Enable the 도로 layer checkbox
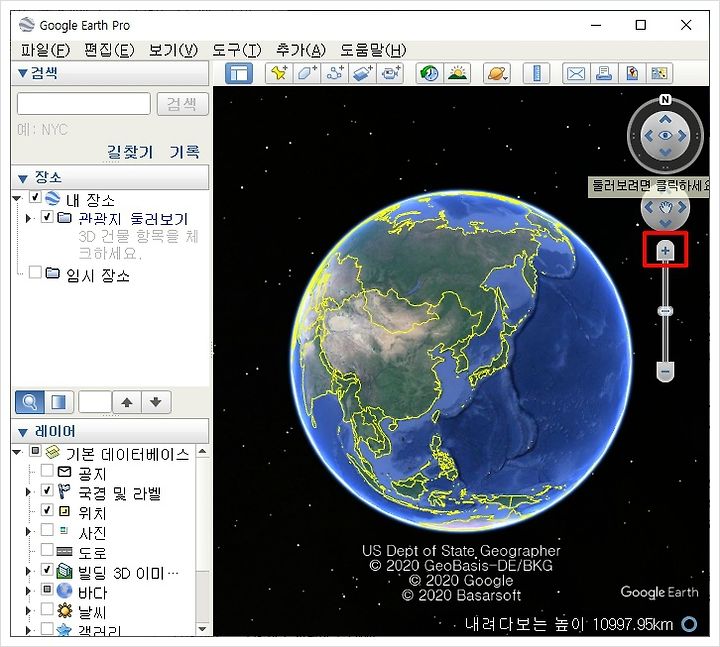 click(47, 550)
